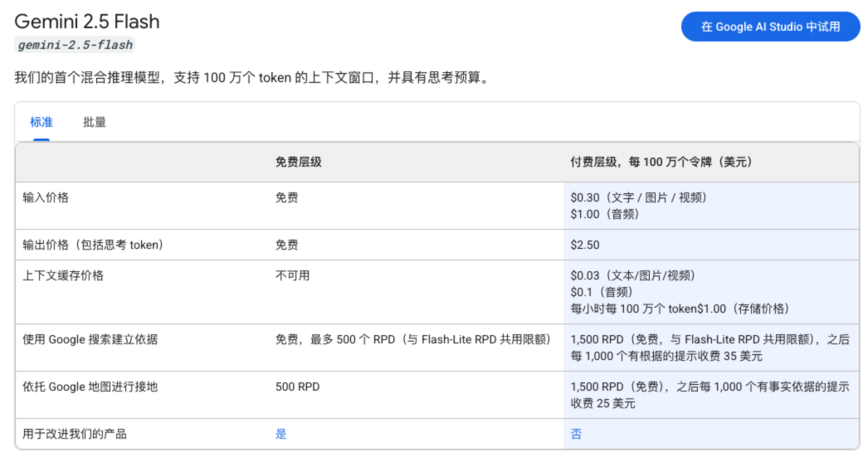Screen dimensions: 868x467
Task: Click the 是 link in the free tier column
Action: point(281,434)
